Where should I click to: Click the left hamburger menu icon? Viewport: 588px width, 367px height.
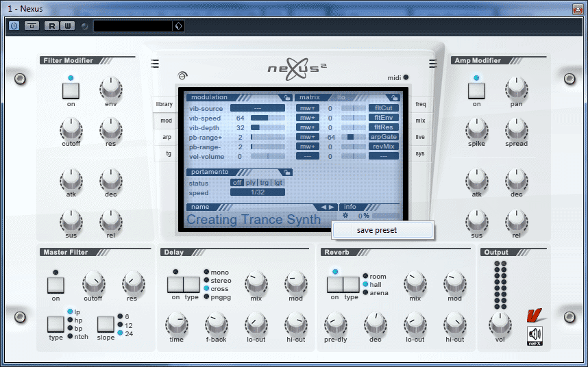(x=155, y=64)
